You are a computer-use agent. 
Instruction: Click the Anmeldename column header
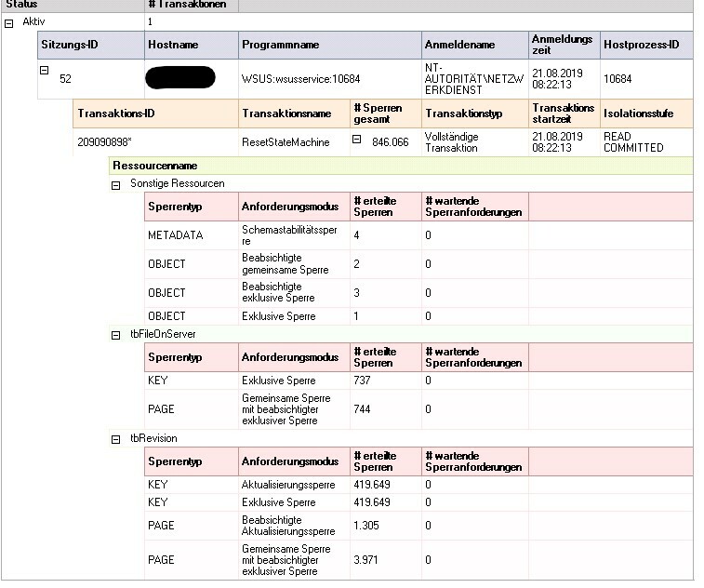[x=475, y=45]
